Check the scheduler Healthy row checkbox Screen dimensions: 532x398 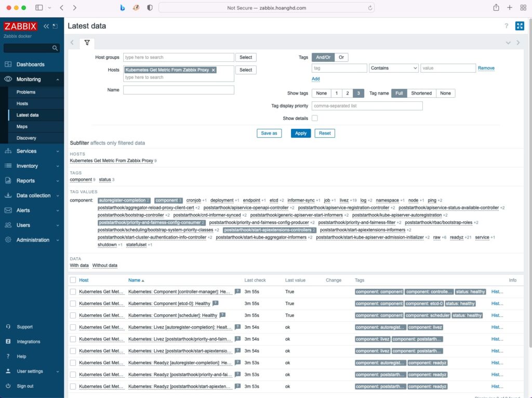(73, 315)
